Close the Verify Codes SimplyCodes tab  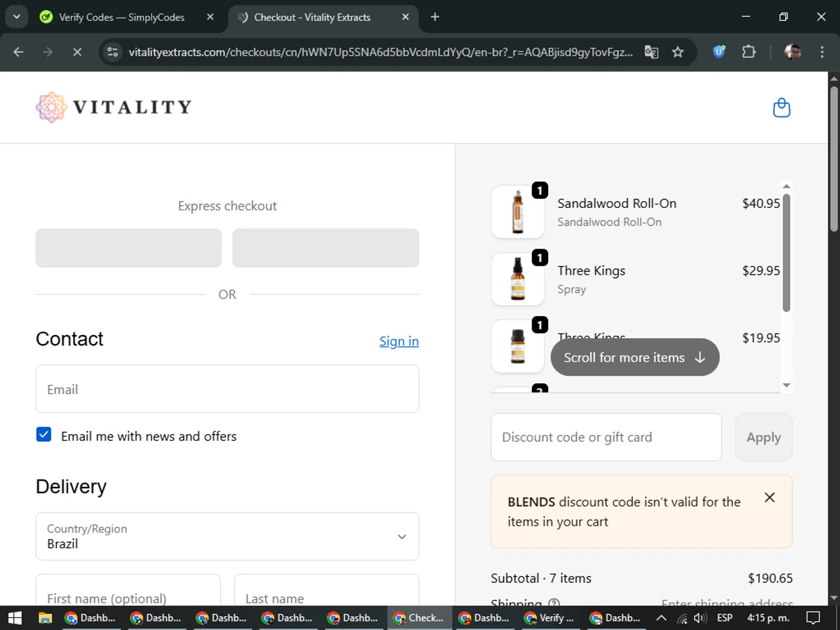[x=210, y=17]
